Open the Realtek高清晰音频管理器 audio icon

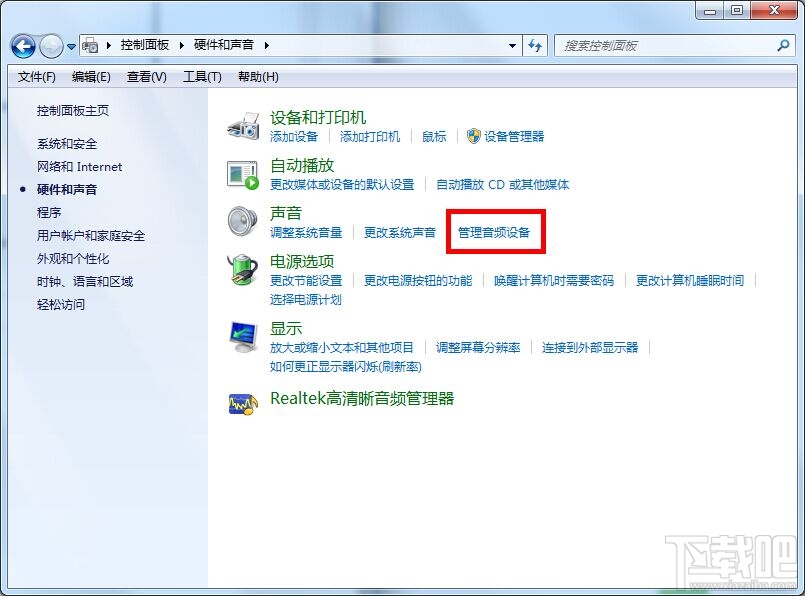(242, 403)
